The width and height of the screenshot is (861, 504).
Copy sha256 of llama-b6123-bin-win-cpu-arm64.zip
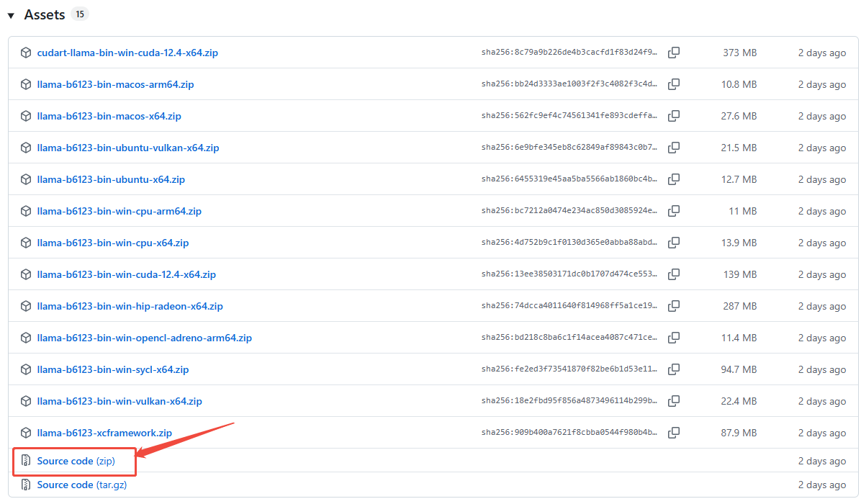pos(674,212)
